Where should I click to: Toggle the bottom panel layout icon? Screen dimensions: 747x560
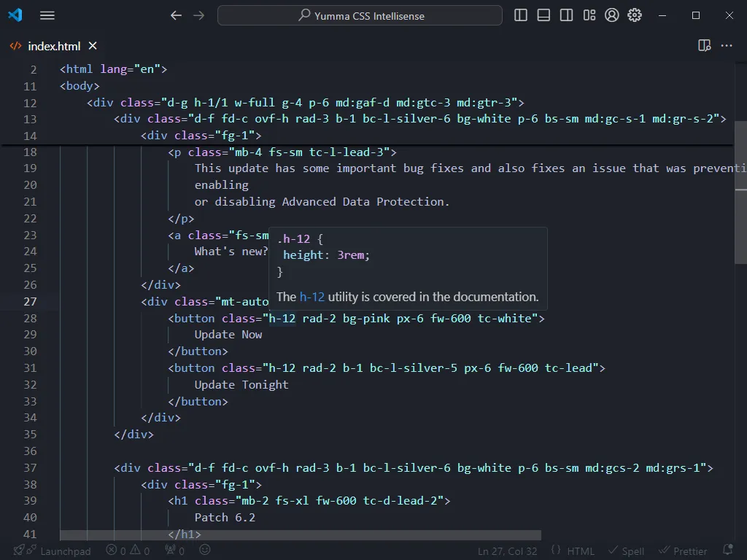pos(543,16)
